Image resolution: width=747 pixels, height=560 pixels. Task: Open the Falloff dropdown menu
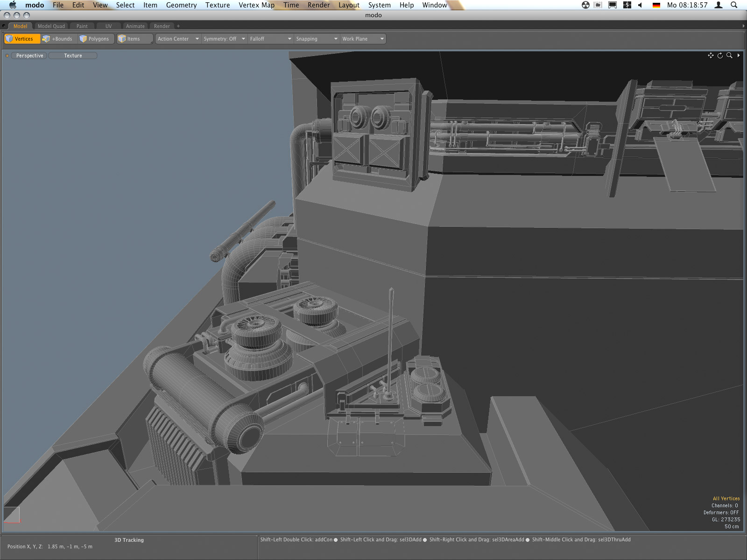click(x=270, y=39)
